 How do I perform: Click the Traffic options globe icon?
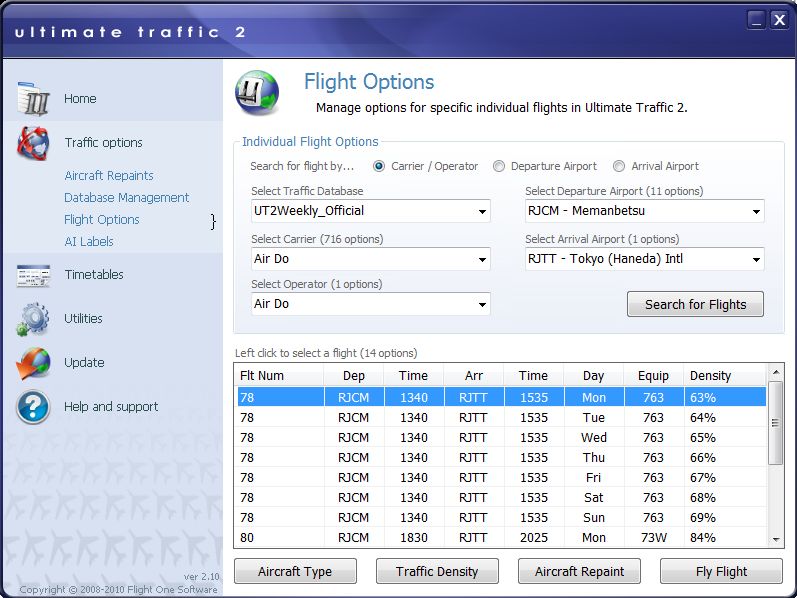(x=33, y=143)
